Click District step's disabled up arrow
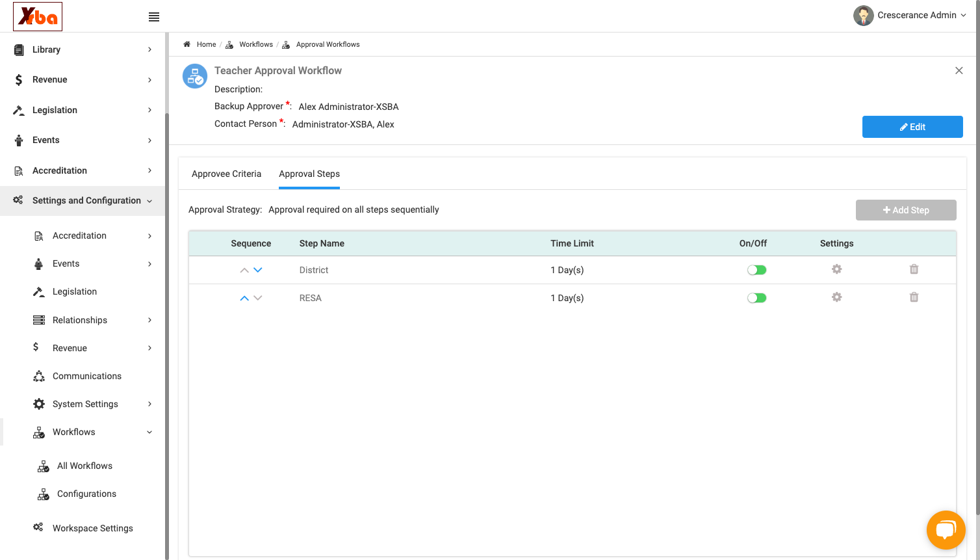This screenshot has width=980, height=560. pyautogui.click(x=244, y=270)
